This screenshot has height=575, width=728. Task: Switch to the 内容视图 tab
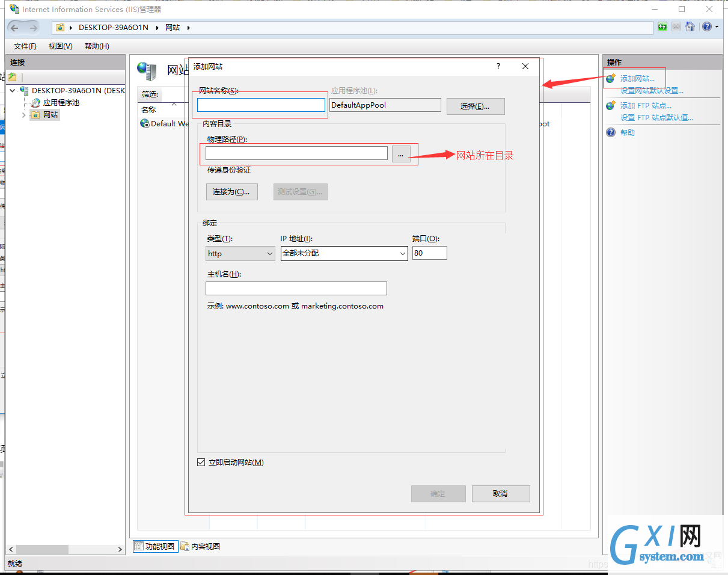point(200,546)
